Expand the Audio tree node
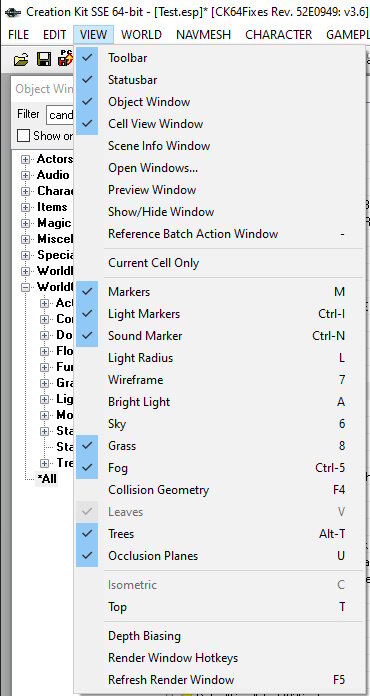 pos(26,175)
